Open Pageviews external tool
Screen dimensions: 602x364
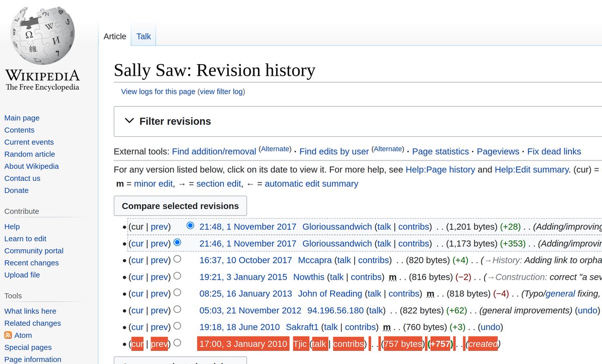click(x=498, y=151)
